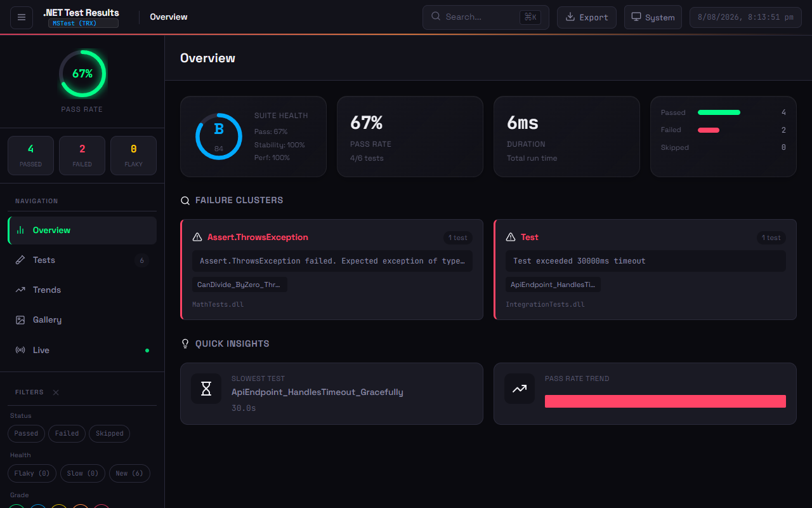This screenshot has height=508, width=812.
Task: Click the hourglass Slowest Test icon
Action: click(206, 389)
